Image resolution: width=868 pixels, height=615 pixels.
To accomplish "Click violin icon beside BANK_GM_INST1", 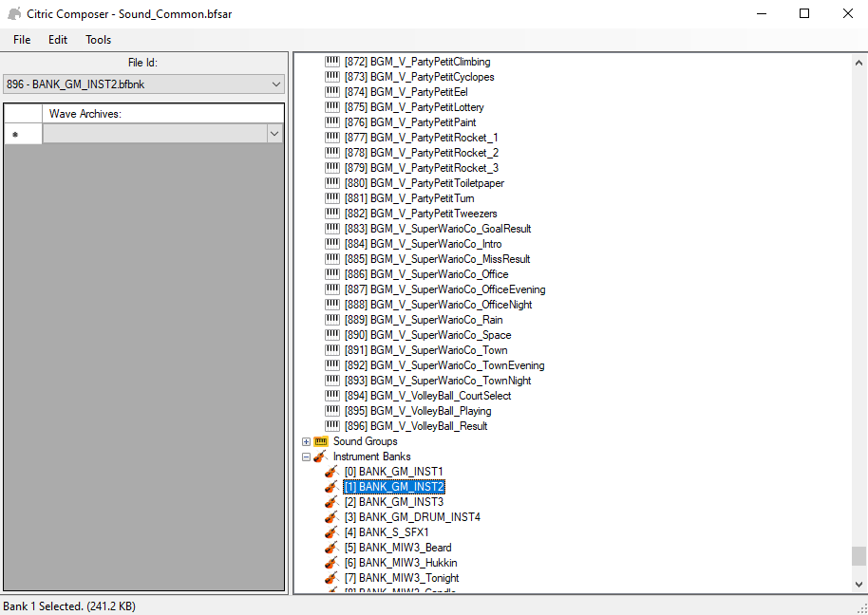I will coord(332,472).
